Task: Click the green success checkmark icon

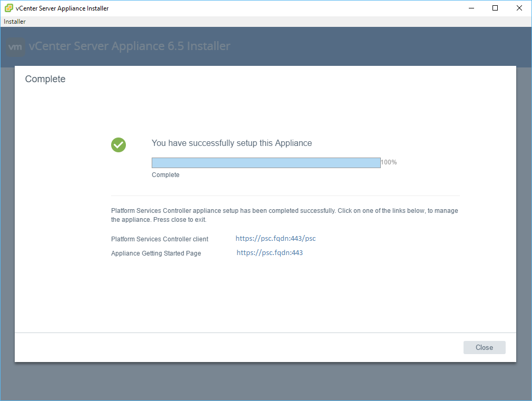Action: [x=119, y=145]
